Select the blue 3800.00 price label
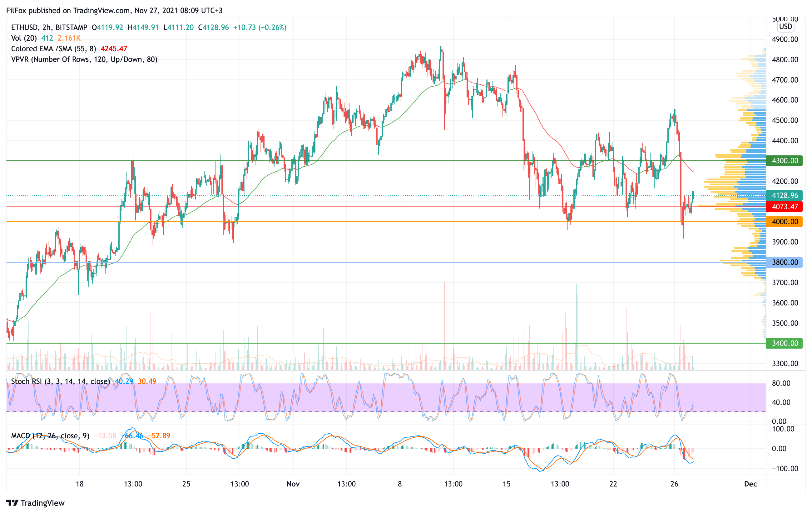This screenshot has width=812, height=514. point(784,262)
